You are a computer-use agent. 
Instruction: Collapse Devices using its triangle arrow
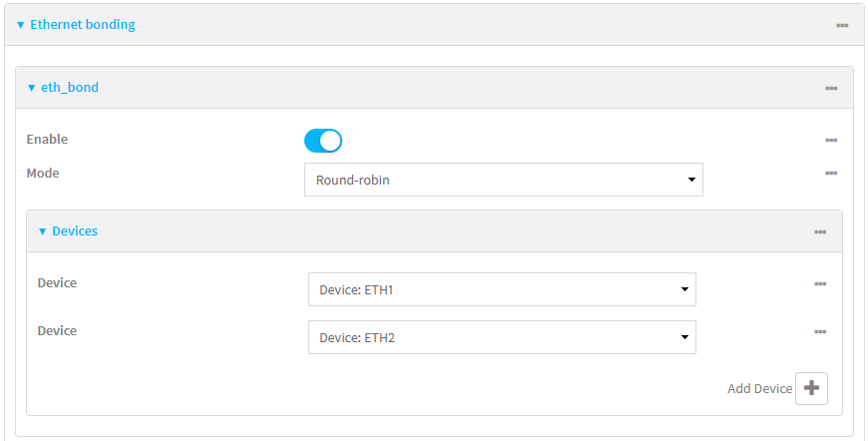[42, 231]
